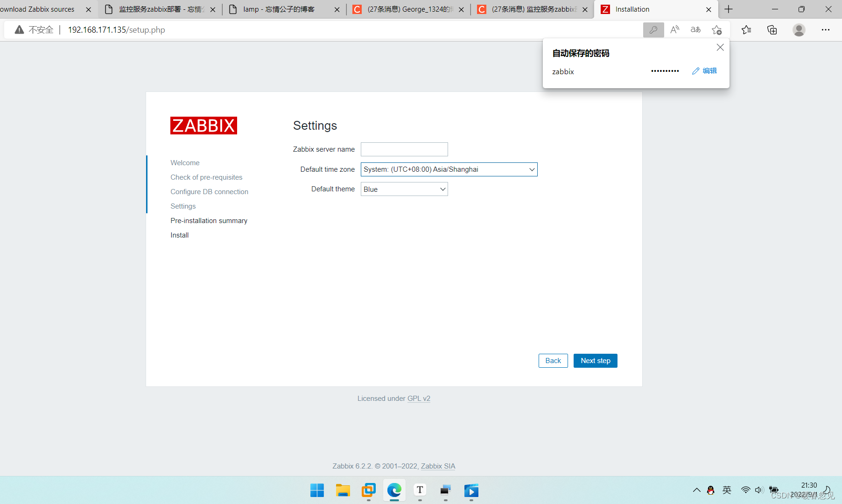Show hidden system tray icons

pyautogui.click(x=696, y=490)
